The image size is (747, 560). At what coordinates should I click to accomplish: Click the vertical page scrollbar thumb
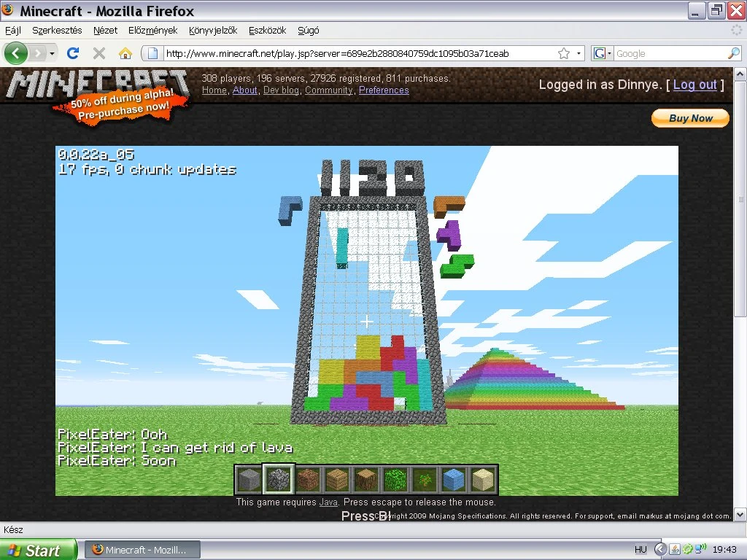(740, 198)
